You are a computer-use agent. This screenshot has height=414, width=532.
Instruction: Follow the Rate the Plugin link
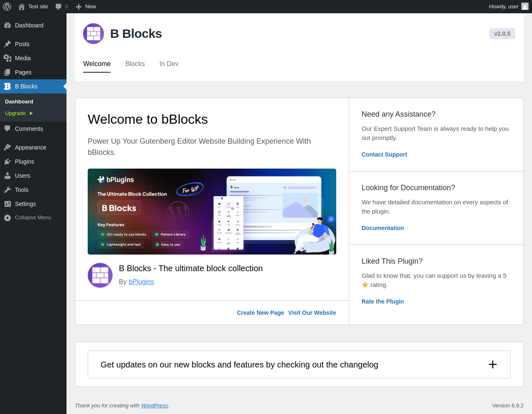click(382, 301)
